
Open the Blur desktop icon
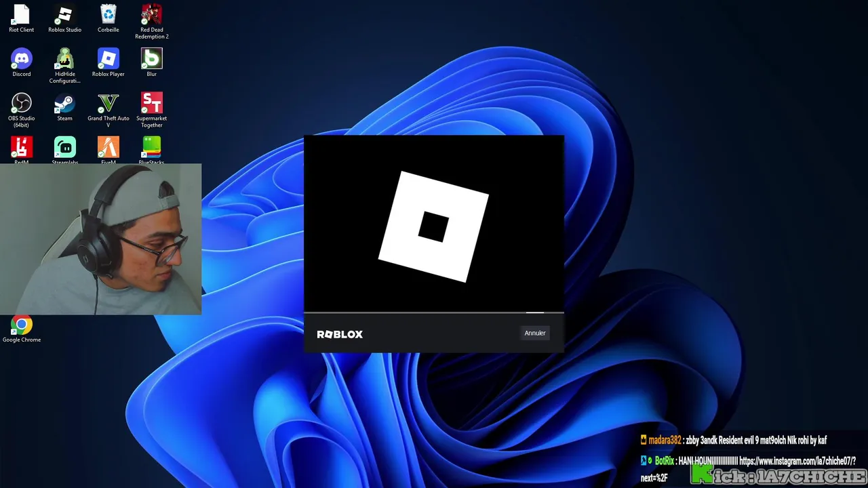point(151,62)
